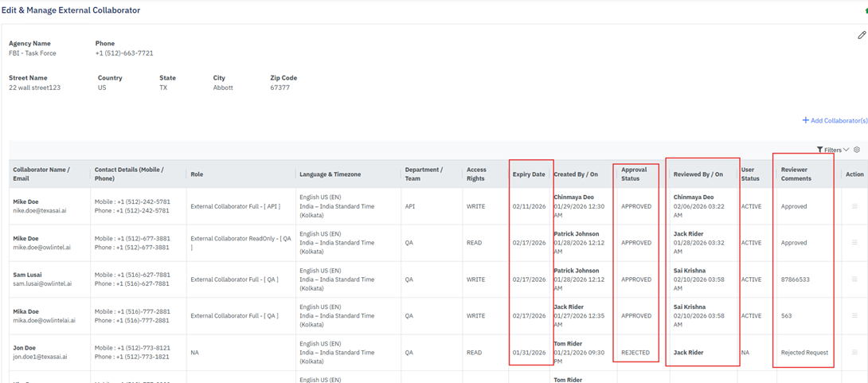Screen dimensions: 868x383
Task: Open action menu for Sam Lusai row
Action: pos(854,279)
